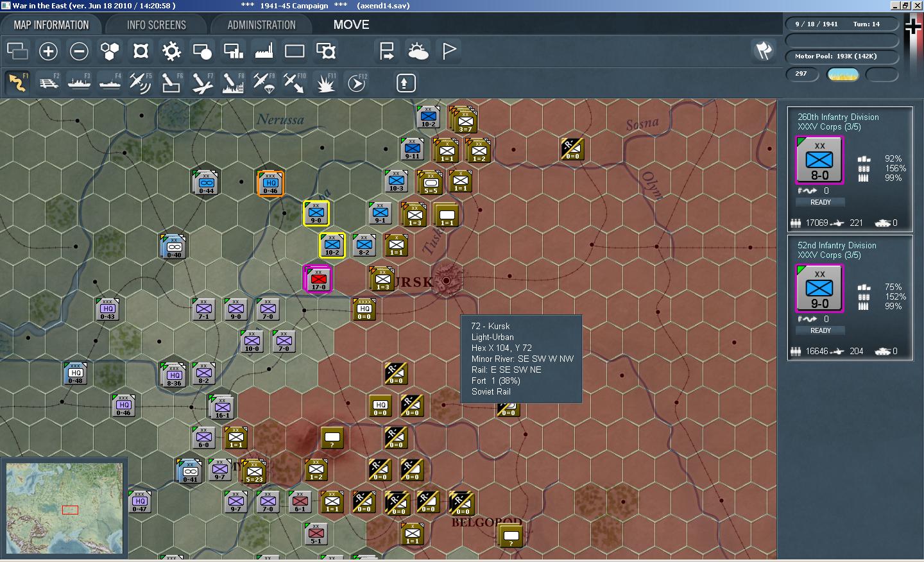Click the F11 explosion icon
The width and height of the screenshot is (924, 562).
(x=325, y=83)
